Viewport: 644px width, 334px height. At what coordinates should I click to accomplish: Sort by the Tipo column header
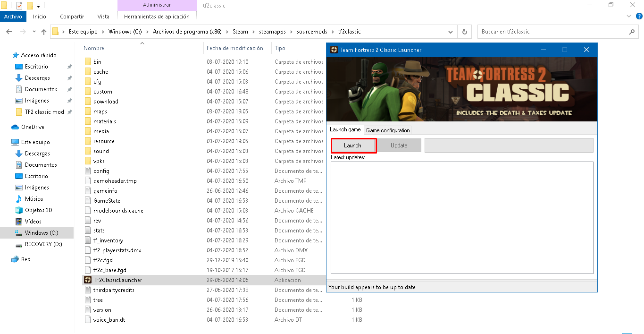pyautogui.click(x=280, y=48)
